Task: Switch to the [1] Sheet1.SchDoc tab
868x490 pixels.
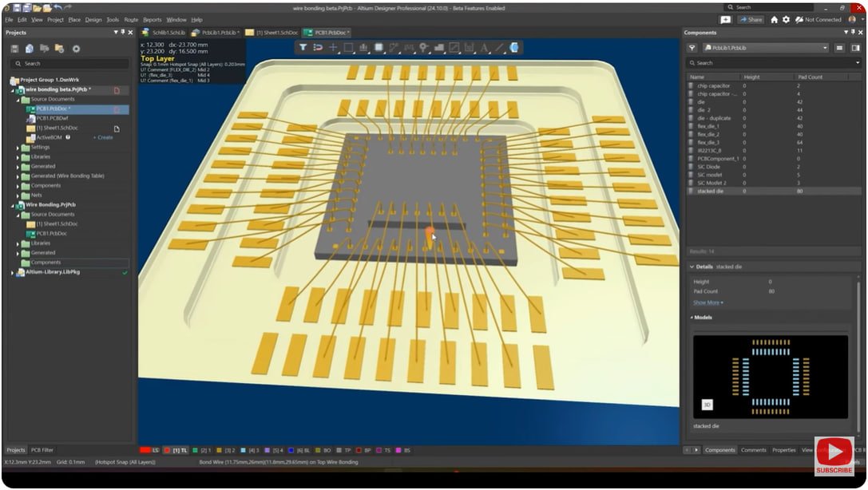Action: (x=271, y=33)
